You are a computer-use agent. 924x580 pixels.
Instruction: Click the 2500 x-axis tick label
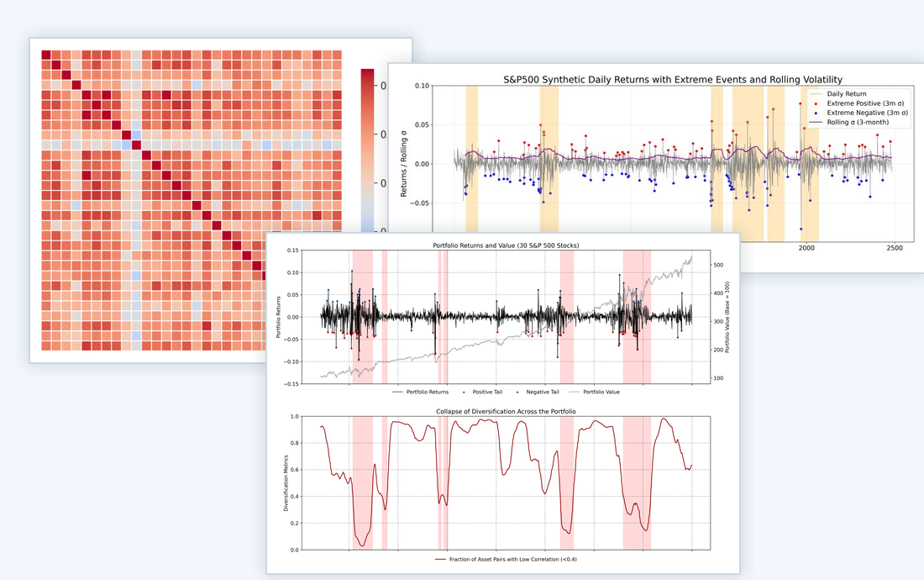pyautogui.click(x=895, y=248)
